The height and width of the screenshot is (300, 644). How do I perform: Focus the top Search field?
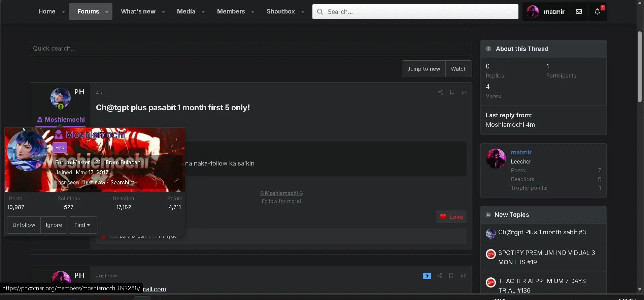point(415,12)
